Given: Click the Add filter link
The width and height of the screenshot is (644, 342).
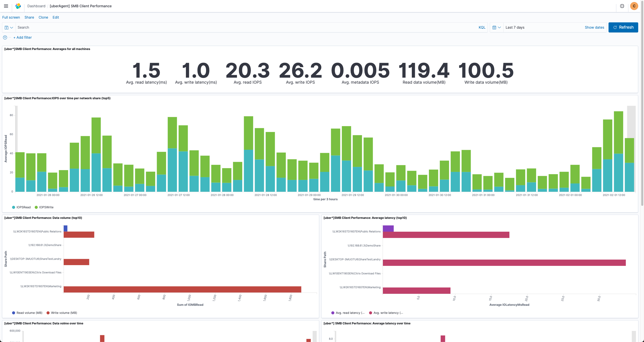Looking at the screenshot, I should click(23, 37).
